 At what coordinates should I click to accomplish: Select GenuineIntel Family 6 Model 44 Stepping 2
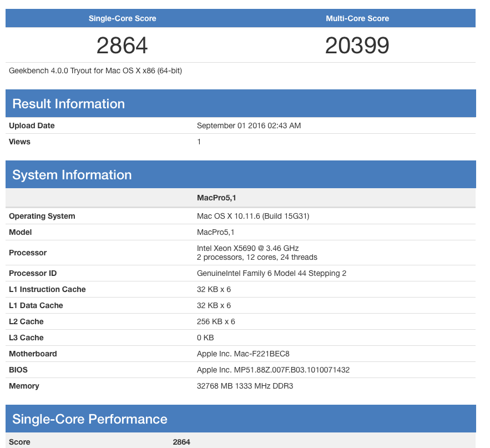271,273
